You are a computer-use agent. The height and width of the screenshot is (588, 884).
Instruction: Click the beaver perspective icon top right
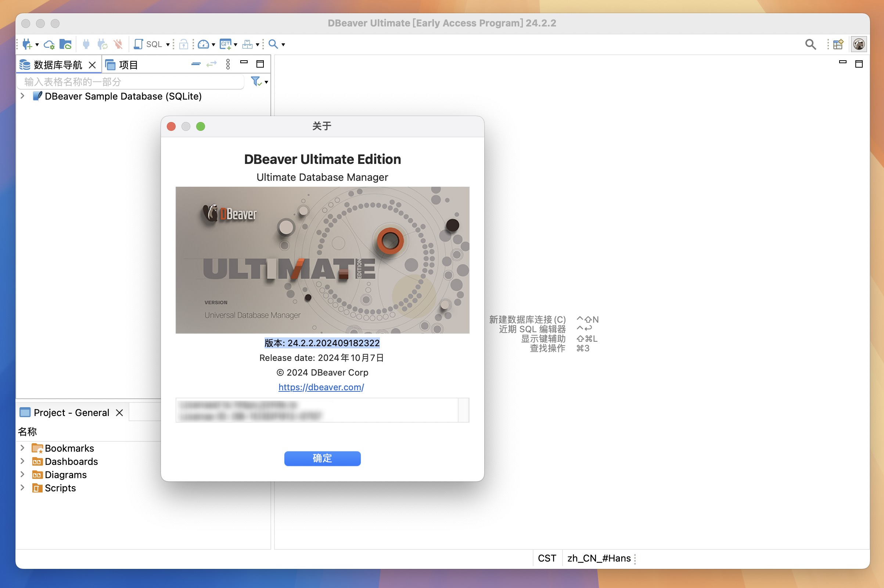(859, 44)
